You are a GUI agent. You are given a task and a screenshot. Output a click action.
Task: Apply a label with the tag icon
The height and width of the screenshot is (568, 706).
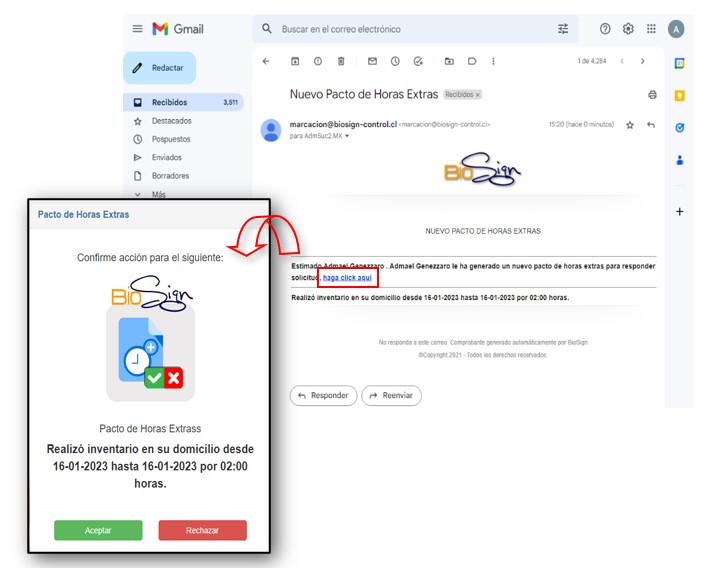(472, 61)
